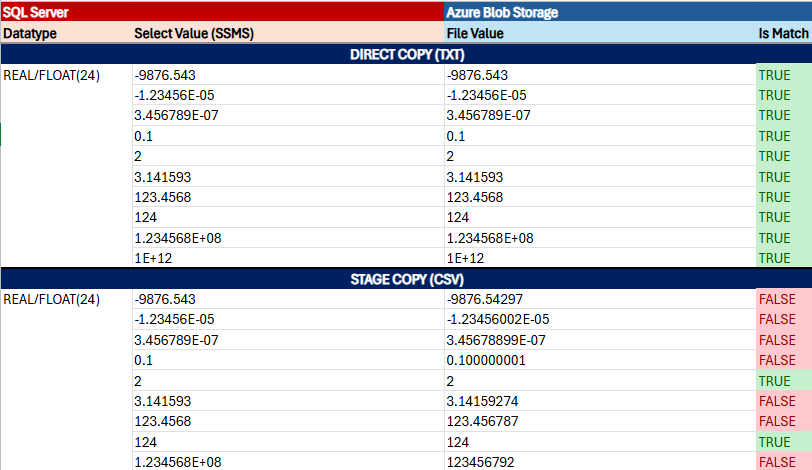Select the STAGE COPY (CSV) banner row
812x470 pixels.
[407, 279]
